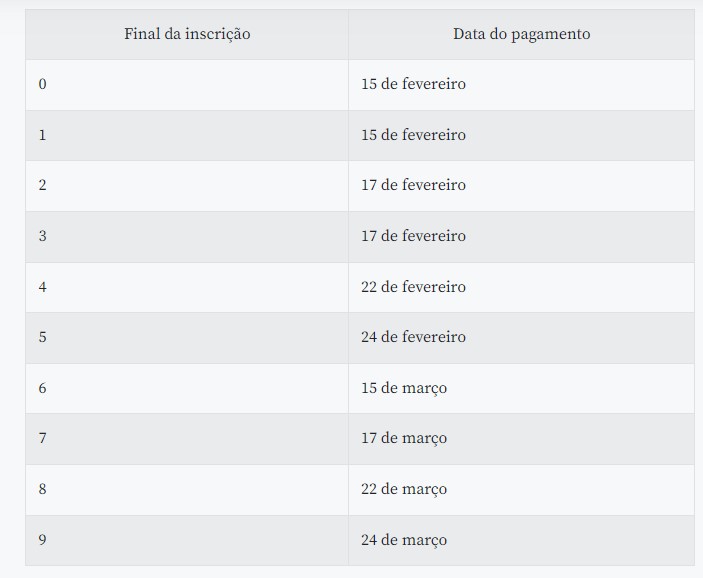Click the "22 de fevereiro" date cell

(x=413, y=287)
